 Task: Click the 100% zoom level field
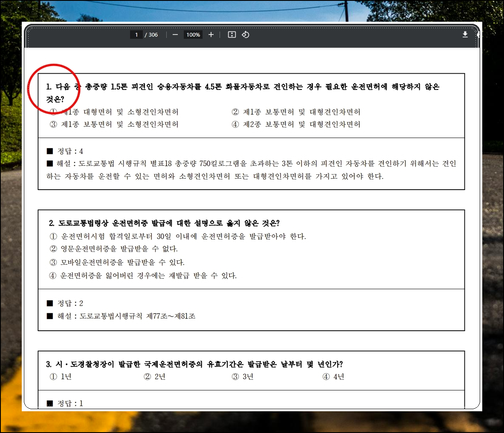[x=193, y=35]
